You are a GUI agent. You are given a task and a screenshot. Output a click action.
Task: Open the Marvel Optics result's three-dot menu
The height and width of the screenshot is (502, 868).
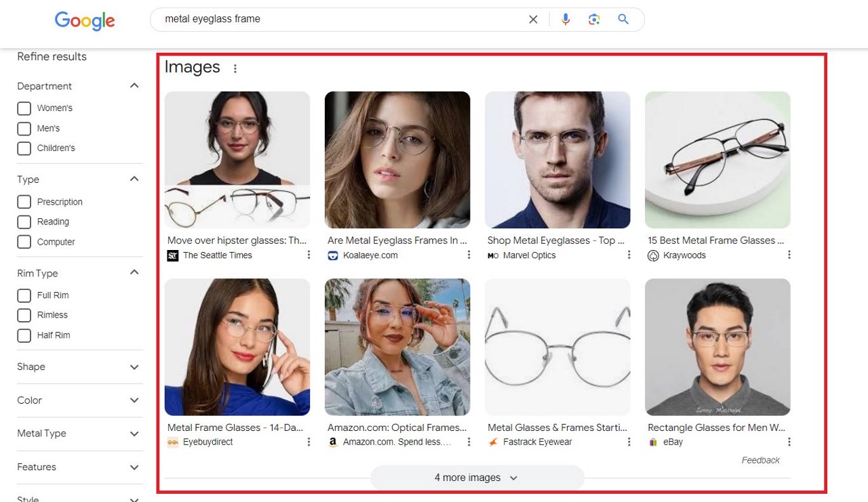629,255
